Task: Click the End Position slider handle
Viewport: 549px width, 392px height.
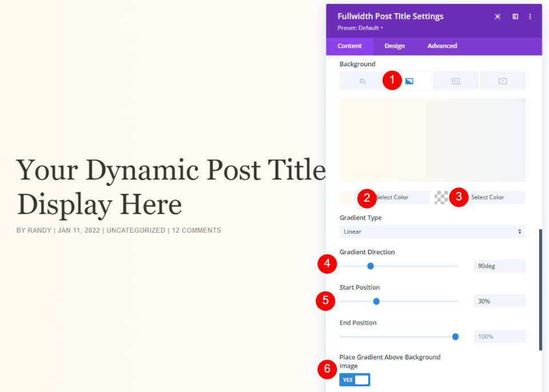Action: click(x=455, y=337)
